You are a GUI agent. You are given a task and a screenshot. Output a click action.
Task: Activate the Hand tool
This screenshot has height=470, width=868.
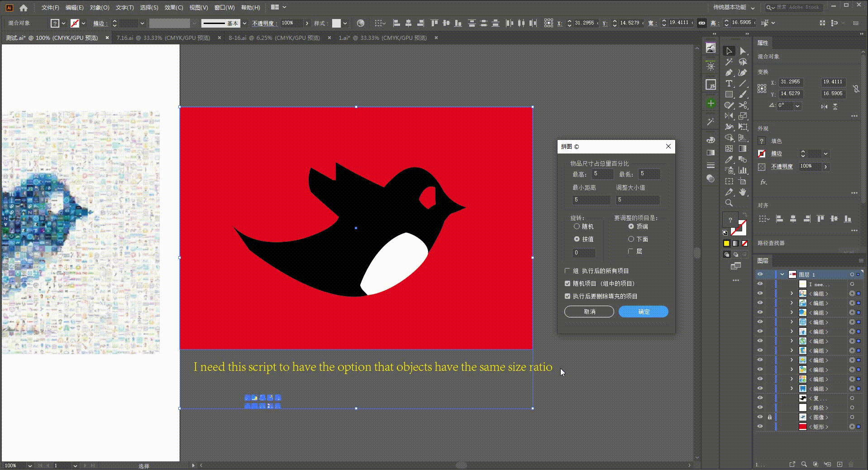click(x=743, y=192)
